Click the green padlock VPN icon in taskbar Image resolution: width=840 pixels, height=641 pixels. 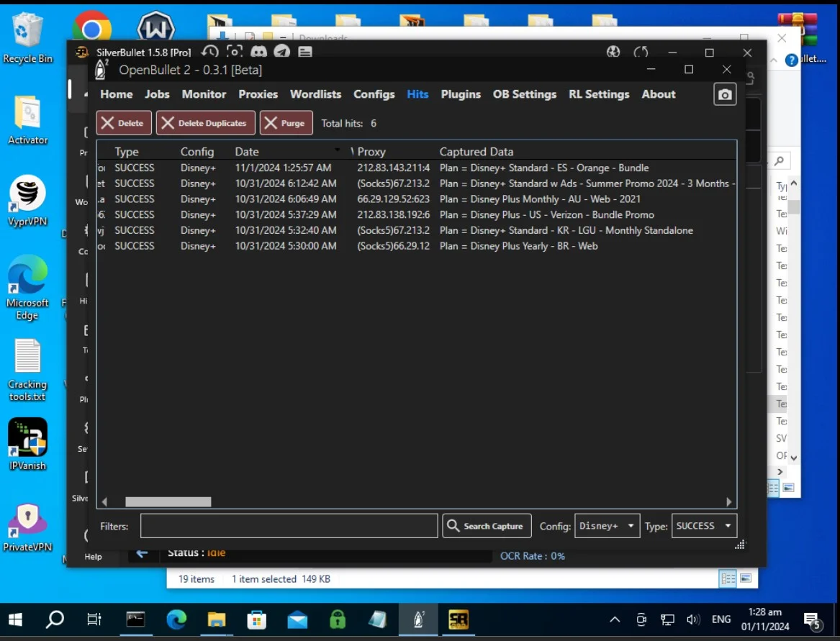(x=338, y=619)
